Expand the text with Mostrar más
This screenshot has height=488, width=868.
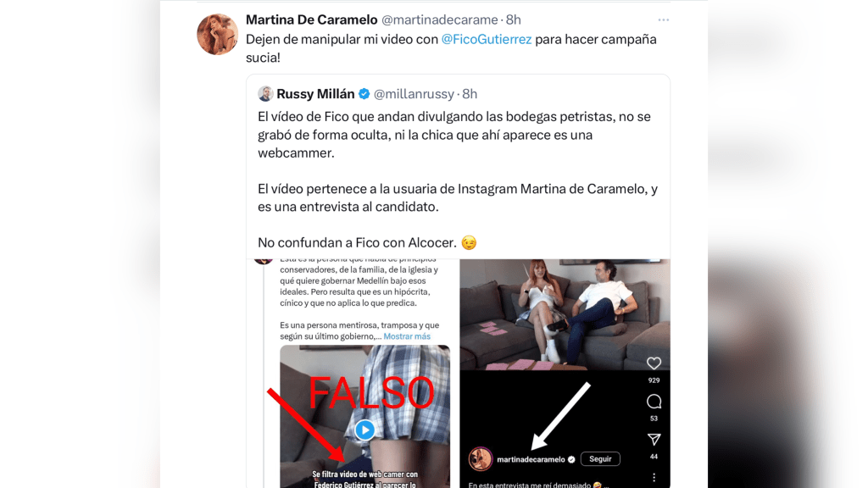coord(407,335)
